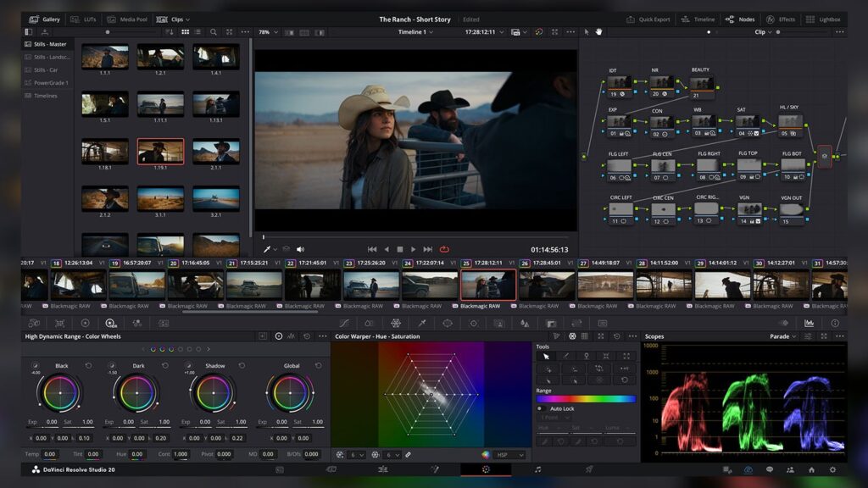Click the Nodes button in top toolbar
Viewport: 868px width, 488px height.
coord(740,19)
